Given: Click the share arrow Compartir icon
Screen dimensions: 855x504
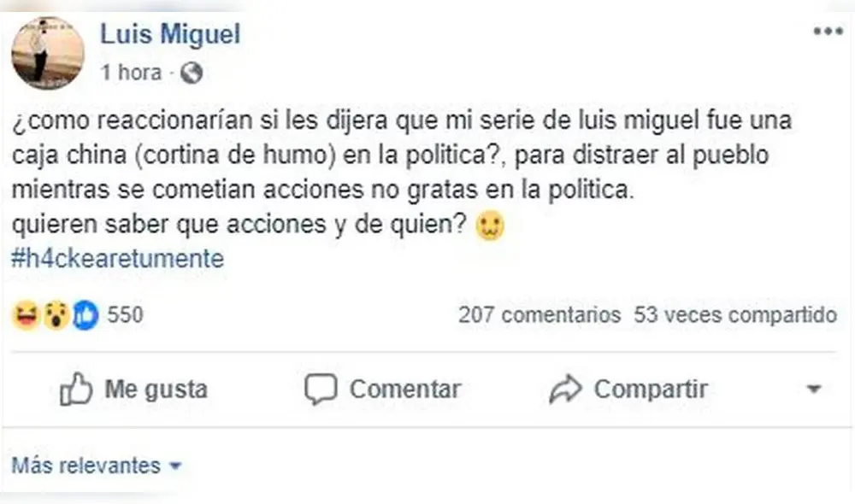Looking at the screenshot, I should pyautogui.click(x=566, y=388).
